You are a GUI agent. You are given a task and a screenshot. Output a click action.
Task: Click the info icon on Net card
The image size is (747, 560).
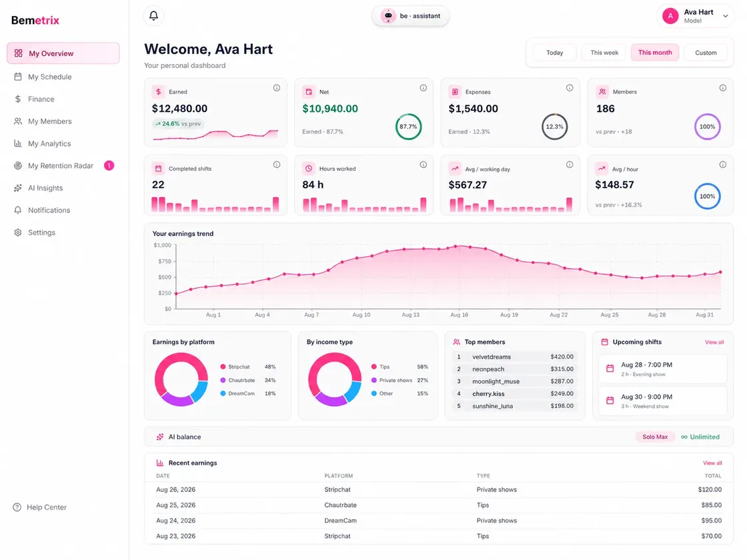click(423, 87)
